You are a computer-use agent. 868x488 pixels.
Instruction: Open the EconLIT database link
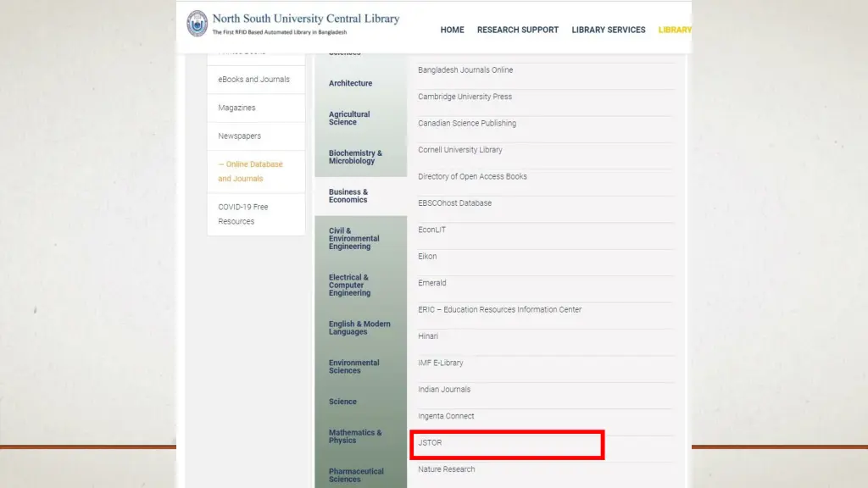click(x=431, y=230)
